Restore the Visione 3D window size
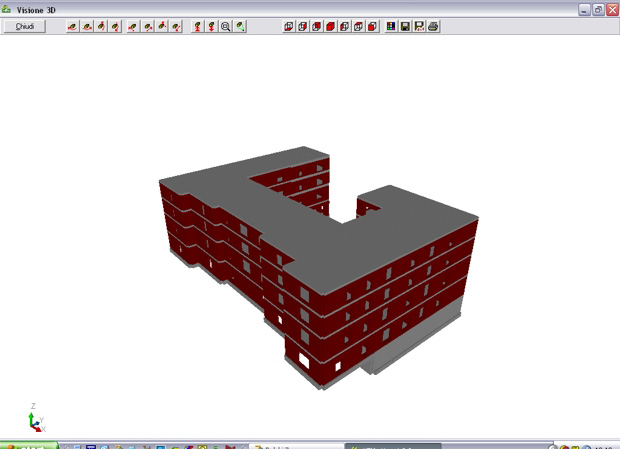Viewport: 620px width, 449px height. point(598,10)
